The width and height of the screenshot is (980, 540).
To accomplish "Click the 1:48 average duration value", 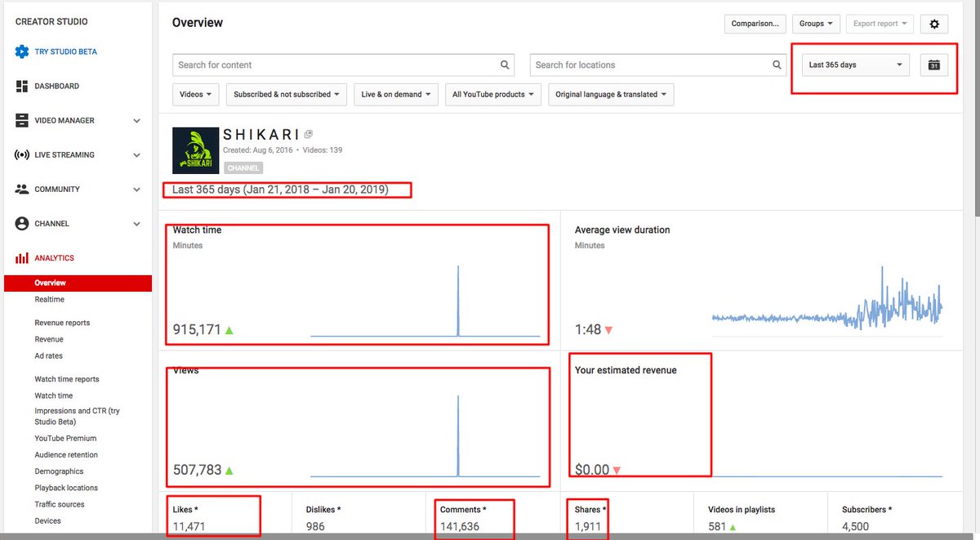I will click(x=588, y=330).
